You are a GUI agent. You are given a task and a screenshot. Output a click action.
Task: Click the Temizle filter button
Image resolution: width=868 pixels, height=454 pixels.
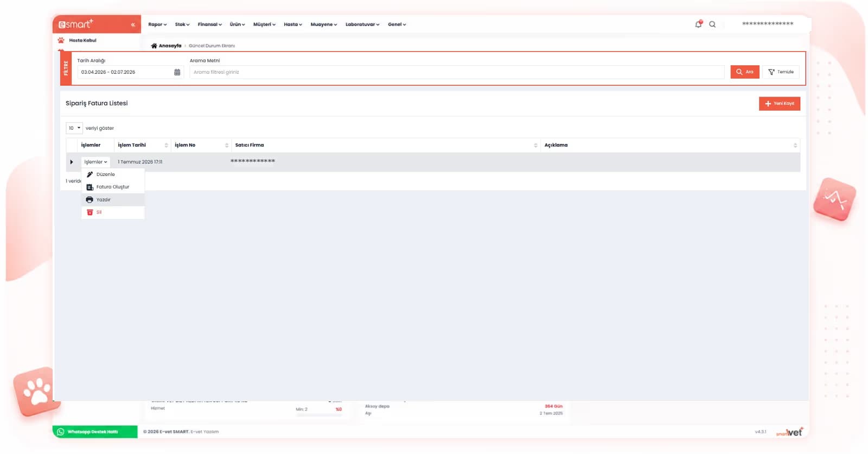tap(781, 72)
